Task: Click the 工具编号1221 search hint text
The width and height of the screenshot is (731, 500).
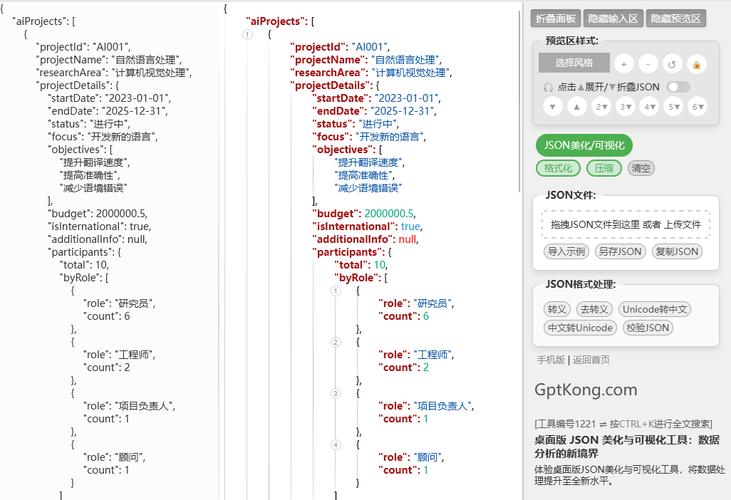Action: click(x=623, y=424)
